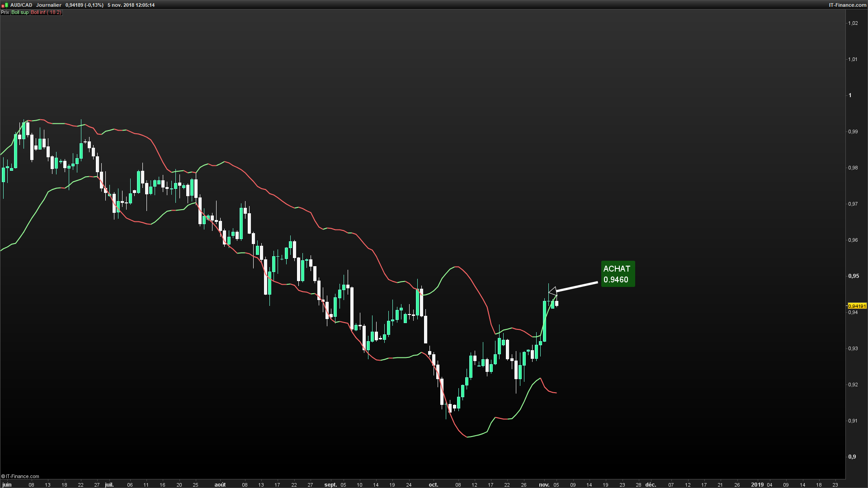
Task: Click the 0,92 price axis label
Action: tap(853, 385)
